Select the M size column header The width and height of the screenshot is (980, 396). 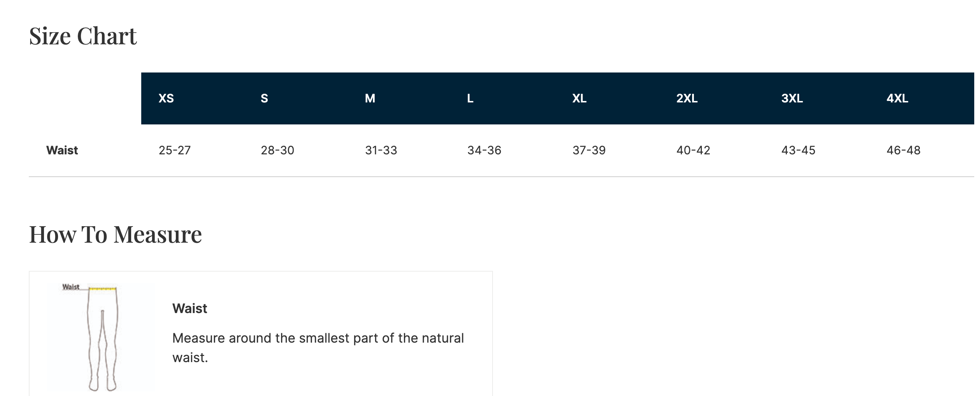click(370, 98)
